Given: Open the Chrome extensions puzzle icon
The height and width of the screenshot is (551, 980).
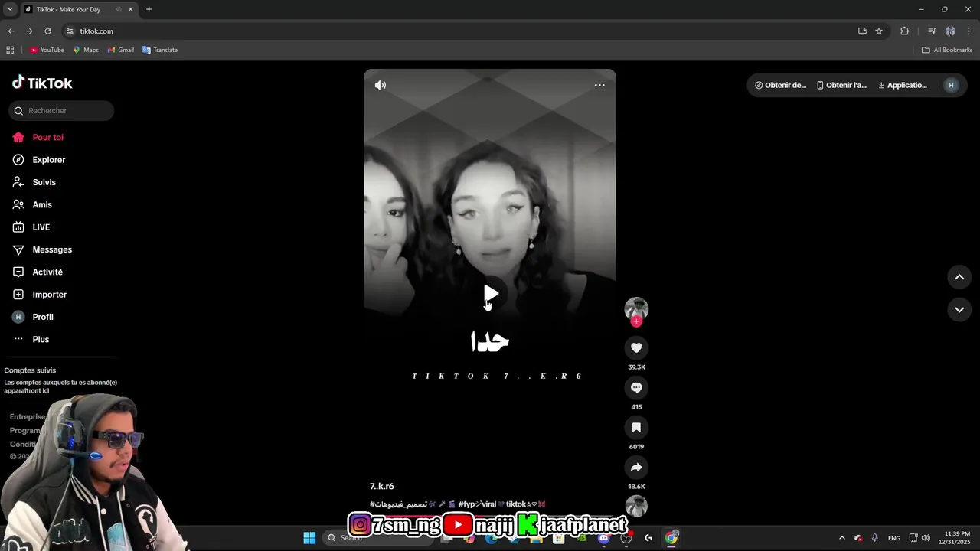Looking at the screenshot, I should point(905,31).
